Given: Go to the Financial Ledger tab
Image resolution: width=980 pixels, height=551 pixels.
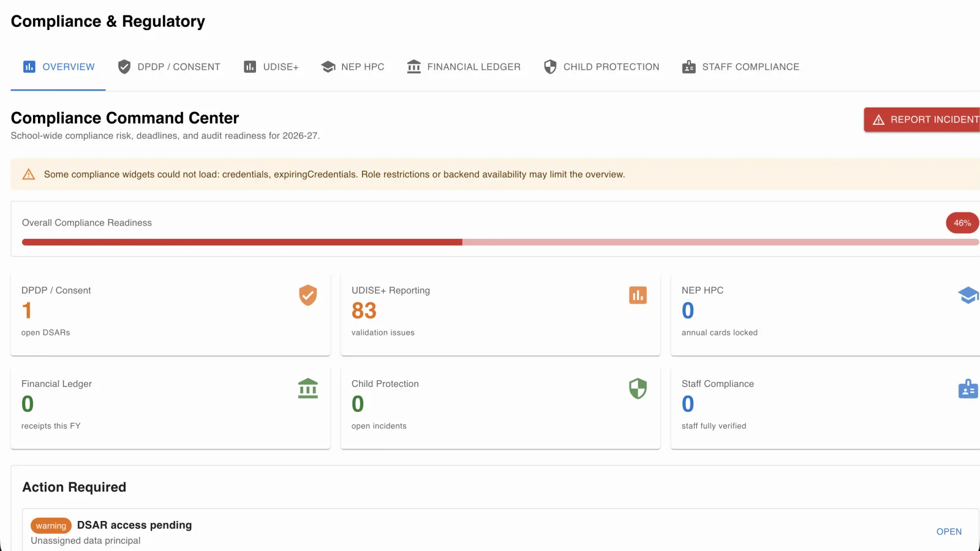Looking at the screenshot, I should click(464, 67).
